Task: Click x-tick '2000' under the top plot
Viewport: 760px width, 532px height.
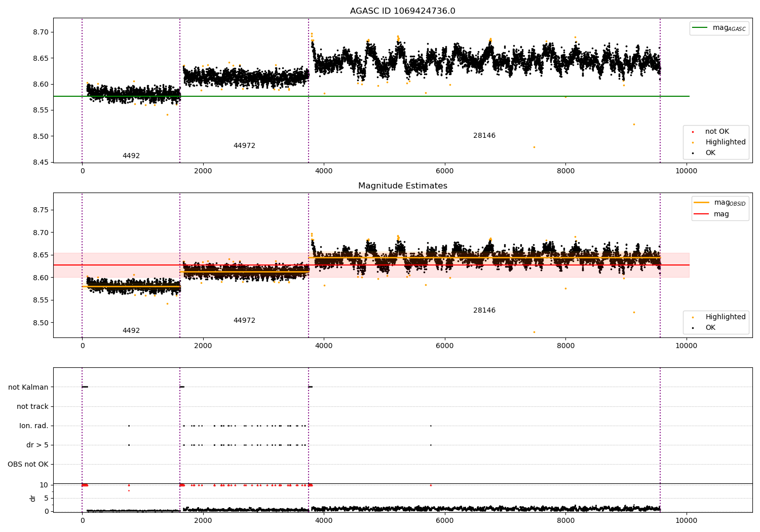Action: [203, 171]
